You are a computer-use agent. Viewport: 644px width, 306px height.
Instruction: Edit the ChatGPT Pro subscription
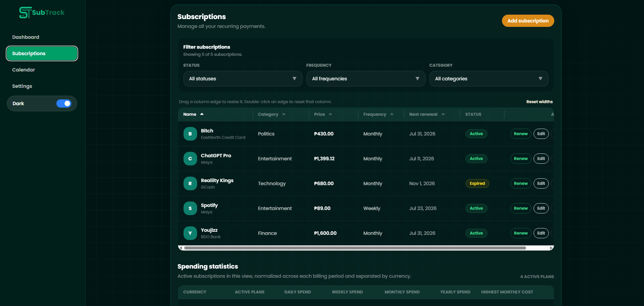tap(541, 159)
